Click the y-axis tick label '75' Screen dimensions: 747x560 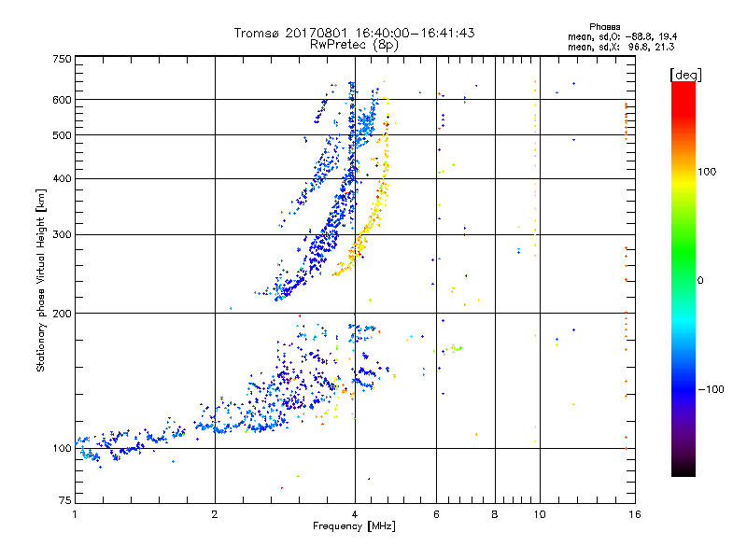point(65,500)
